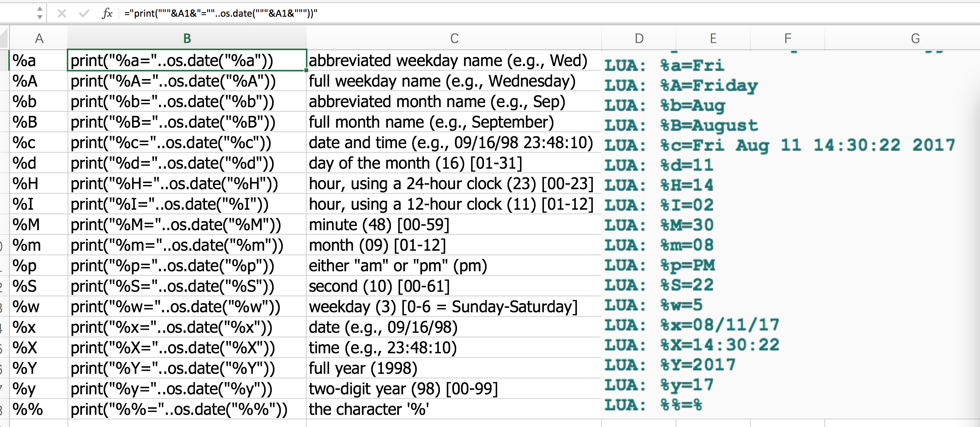Select 'hour, using a 24-hour clock' cell
980x427 pixels.
(454, 183)
